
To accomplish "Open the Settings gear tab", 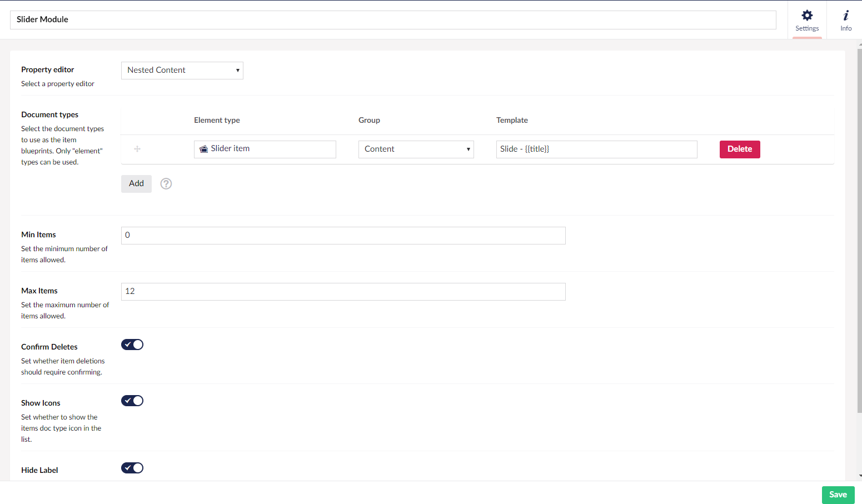I will [x=807, y=19].
